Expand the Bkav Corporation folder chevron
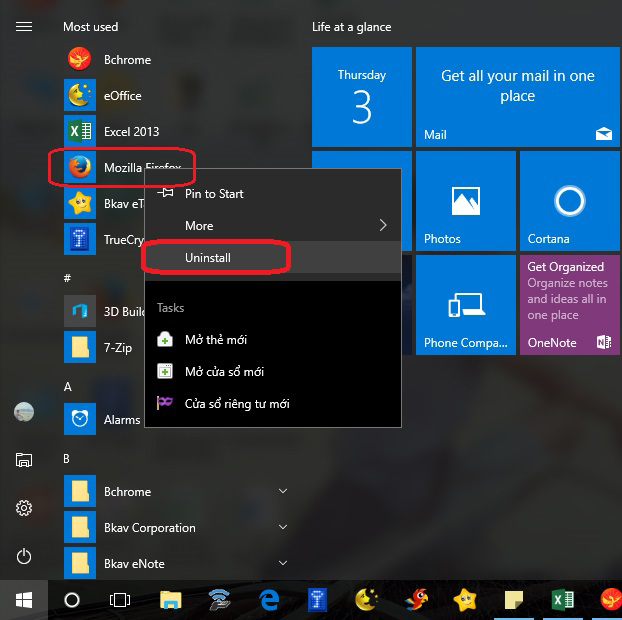622x620 pixels. 283,527
